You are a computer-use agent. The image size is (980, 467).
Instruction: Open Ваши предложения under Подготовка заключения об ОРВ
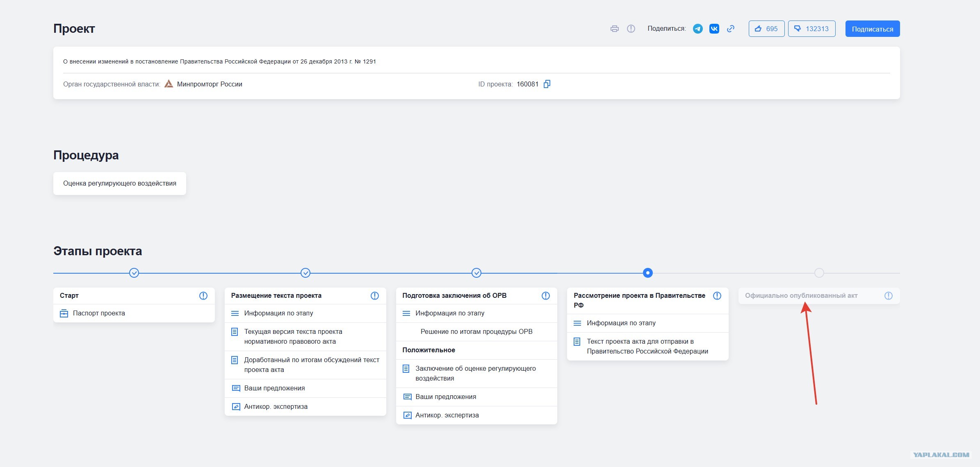pyautogui.click(x=476, y=397)
